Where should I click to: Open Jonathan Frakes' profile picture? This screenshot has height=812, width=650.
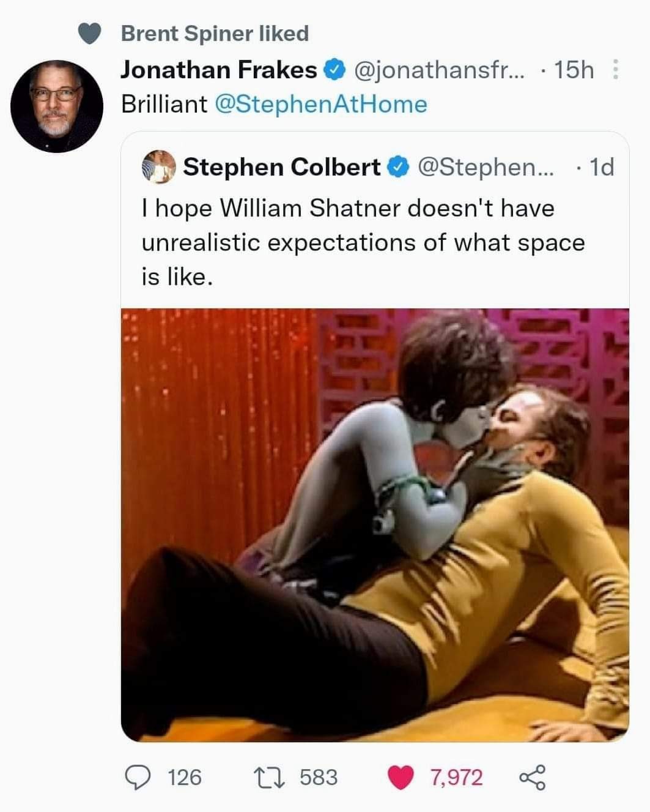coord(56,105)
